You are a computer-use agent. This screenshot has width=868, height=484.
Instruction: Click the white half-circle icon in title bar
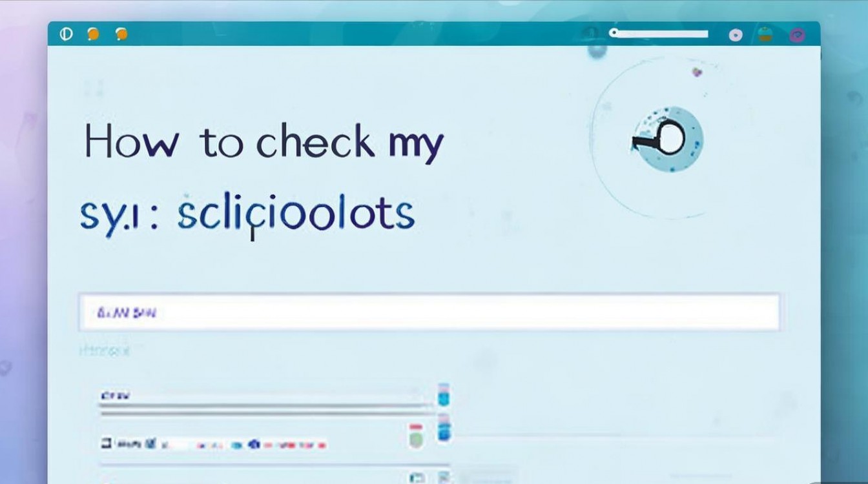[66, 34]
